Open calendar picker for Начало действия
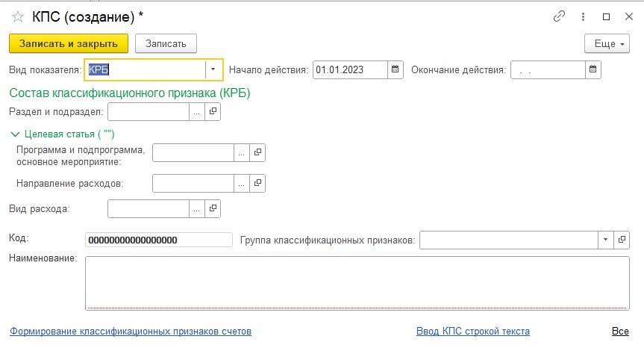Screen dimensions: 644x345 [x=396, y=69]
